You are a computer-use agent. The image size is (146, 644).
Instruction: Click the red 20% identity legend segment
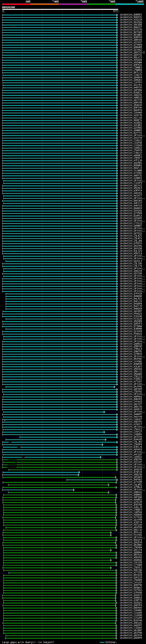click(16, 4)
